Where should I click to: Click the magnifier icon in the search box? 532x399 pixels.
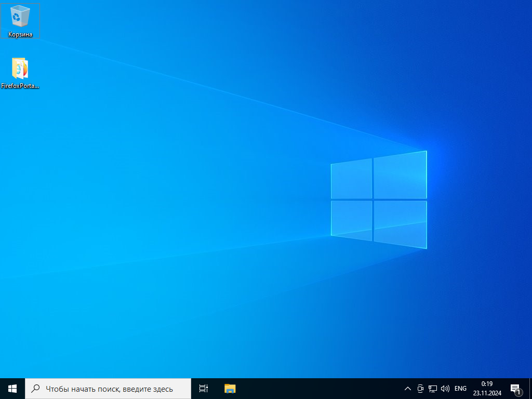tap(35, 388)
